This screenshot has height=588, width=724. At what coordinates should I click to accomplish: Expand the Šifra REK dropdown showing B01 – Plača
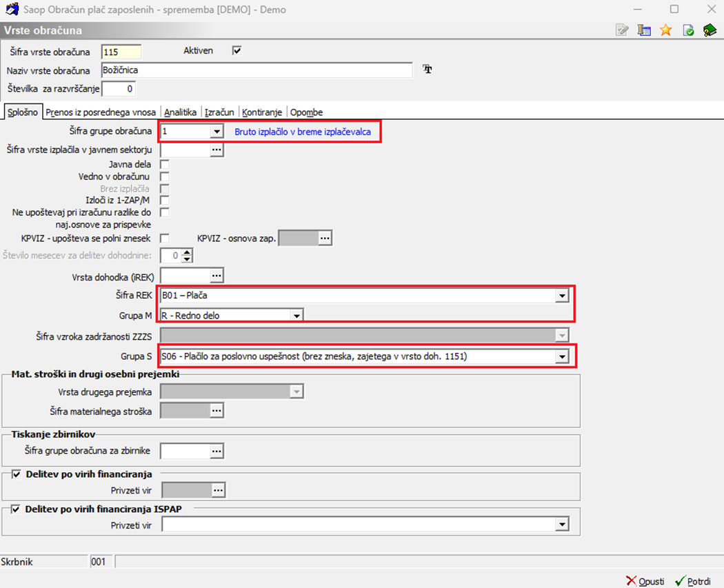point(562,296)
